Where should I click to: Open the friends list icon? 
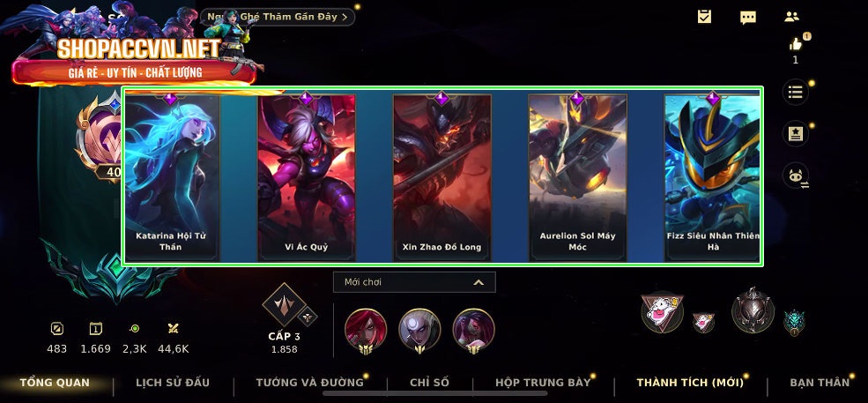click(x=791, y=17)
